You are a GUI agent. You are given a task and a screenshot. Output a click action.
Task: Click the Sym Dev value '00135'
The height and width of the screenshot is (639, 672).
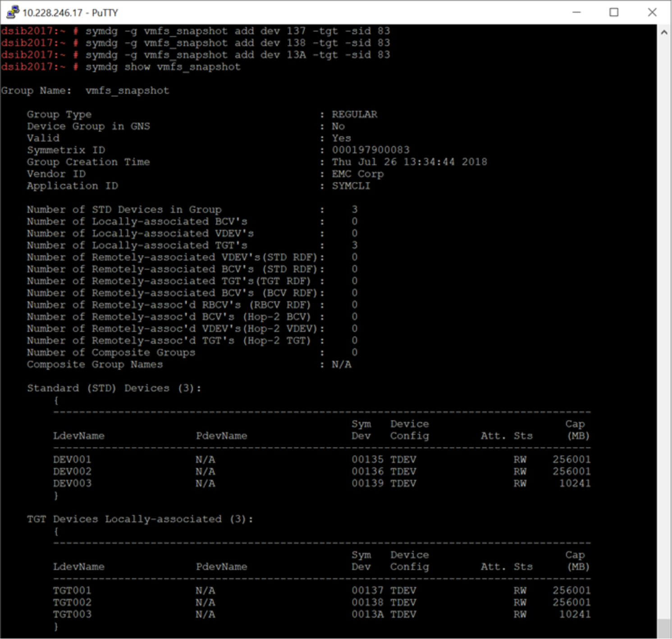tap(367, 460)
